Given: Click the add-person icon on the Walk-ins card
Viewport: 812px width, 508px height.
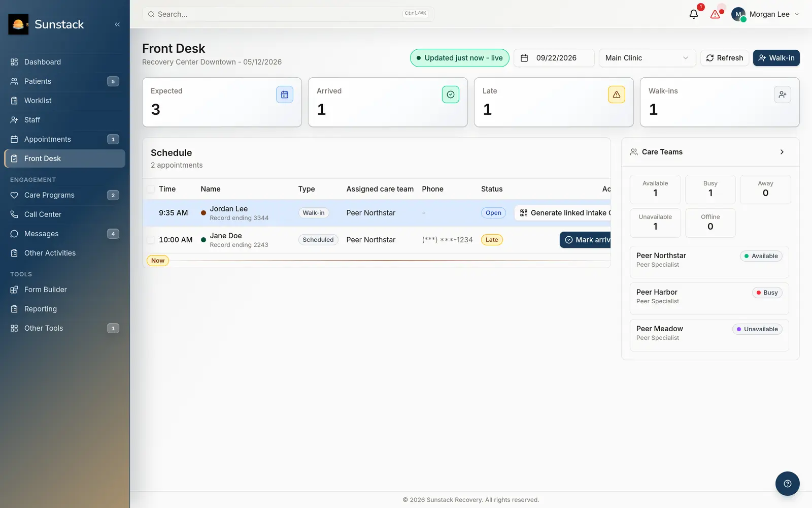Looking at the screenshot, I should (783, 94).
